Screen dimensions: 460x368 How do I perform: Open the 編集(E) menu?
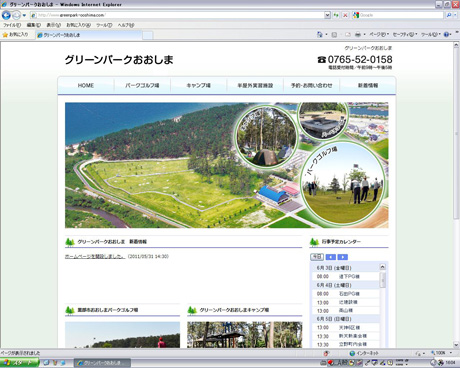pos(33,25)
